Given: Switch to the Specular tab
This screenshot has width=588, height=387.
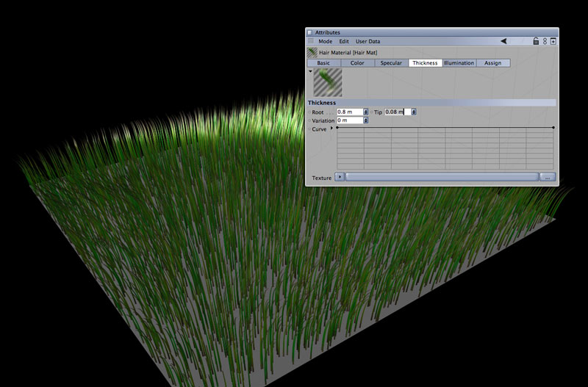Looking at the screenshot, I should [x=391, y=63].
